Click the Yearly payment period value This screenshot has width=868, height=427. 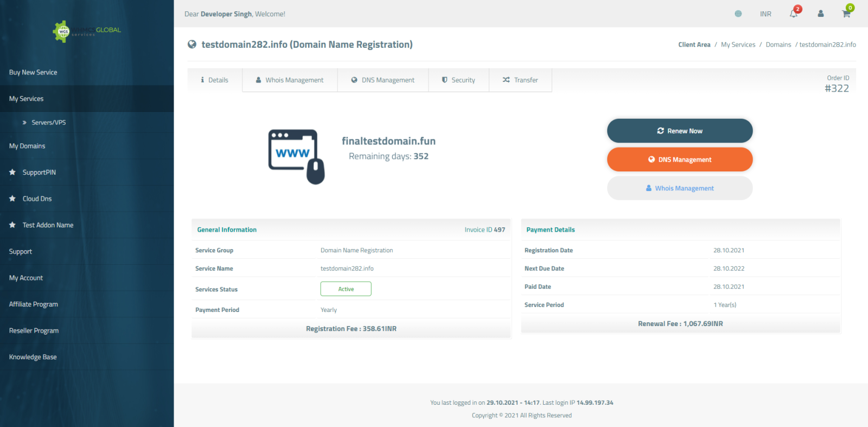329,310
